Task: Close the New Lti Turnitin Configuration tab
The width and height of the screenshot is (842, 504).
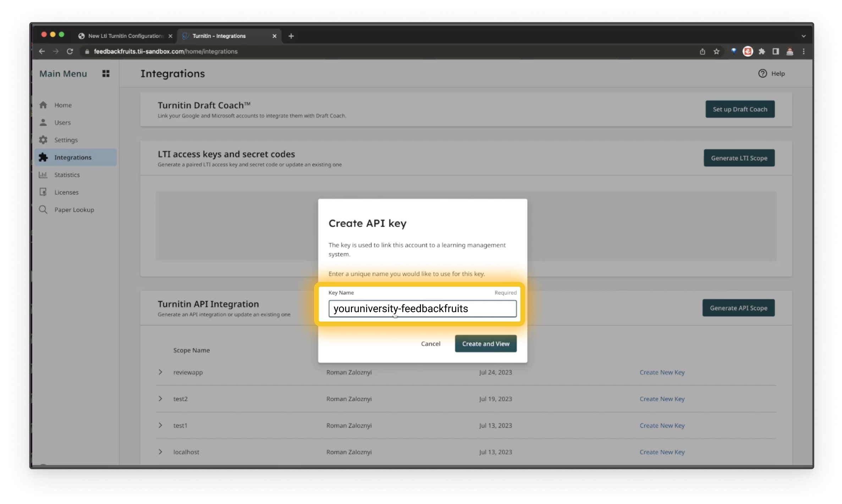Action: tap(170, 36)
